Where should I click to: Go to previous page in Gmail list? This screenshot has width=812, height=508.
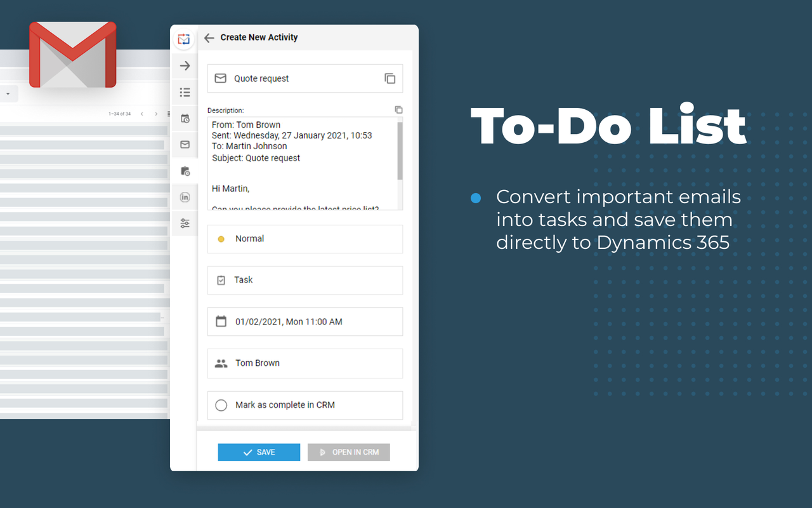click(141, 114)
